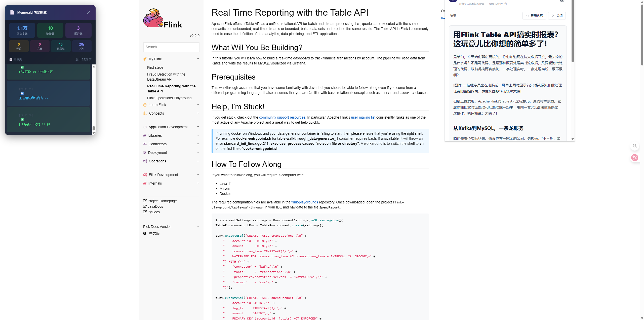
Task: Open Flink Operations Playground page
Action: pos(169,98)
